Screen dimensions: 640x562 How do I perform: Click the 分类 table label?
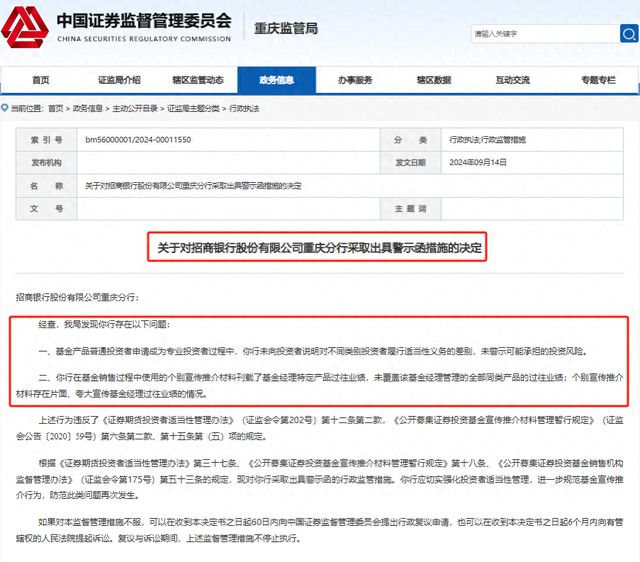[410, 140]
